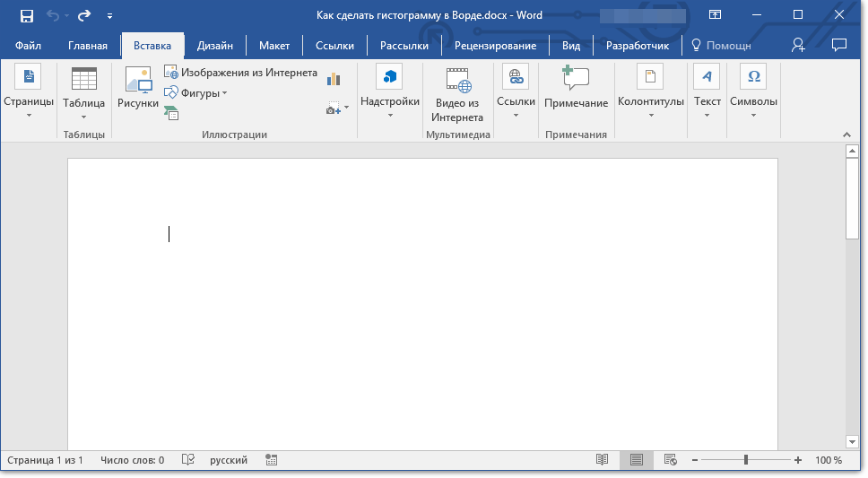Expand the Screenshot dropdown arrow

click(x=346, y=109)
